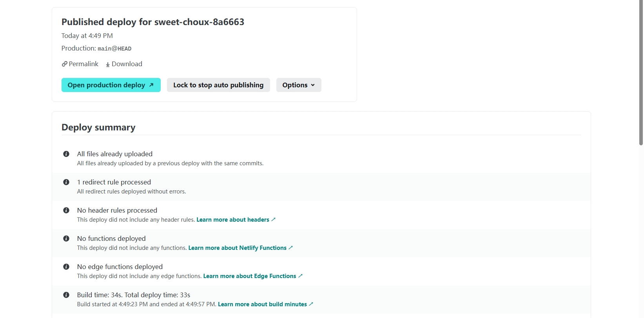This screenshot has width=644, height=318.
Task: Open Learn more about Edge Functions link
Action: (x=253, y=276)
